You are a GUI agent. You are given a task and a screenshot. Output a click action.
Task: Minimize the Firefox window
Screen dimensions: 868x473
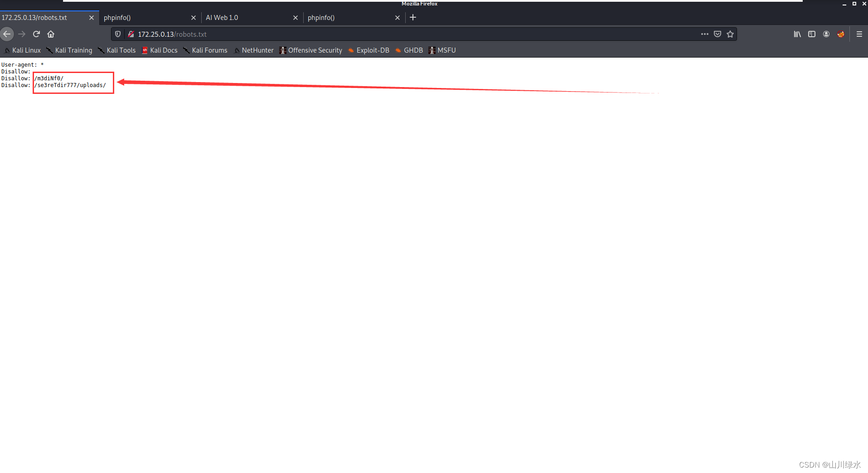[x=844, y=4]
